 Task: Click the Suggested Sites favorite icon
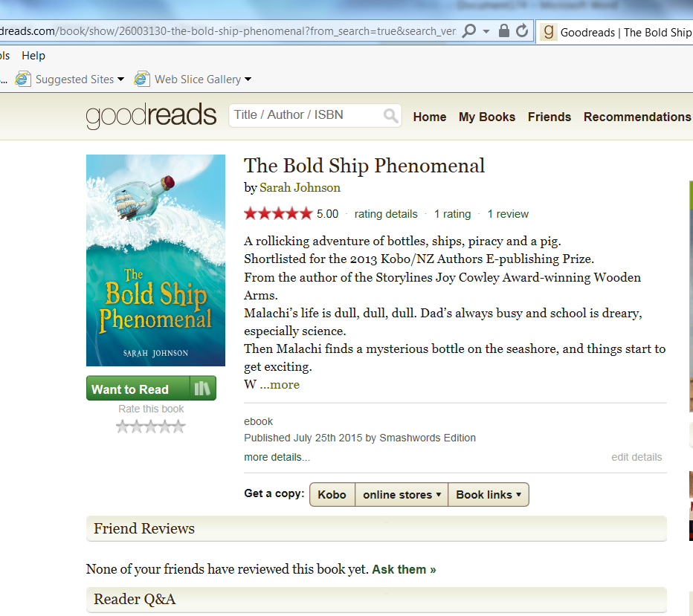[x=22, y=79]
